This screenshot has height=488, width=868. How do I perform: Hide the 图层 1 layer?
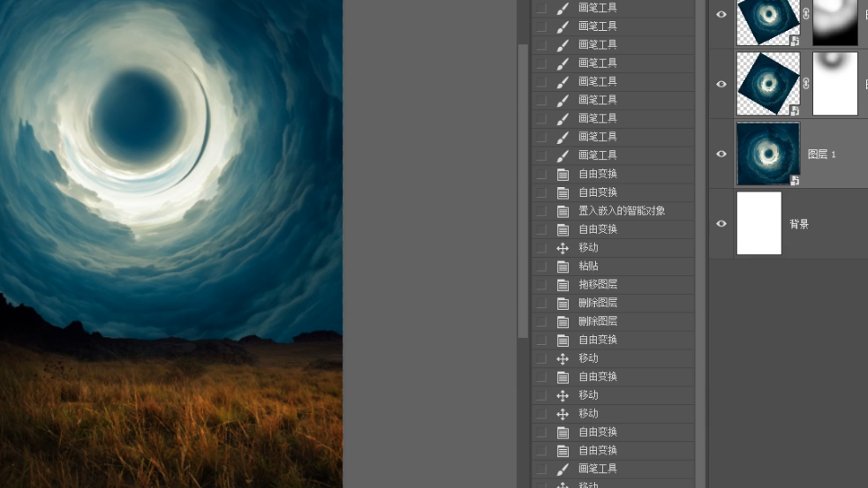pyautogui.click(x=721, y=154)
